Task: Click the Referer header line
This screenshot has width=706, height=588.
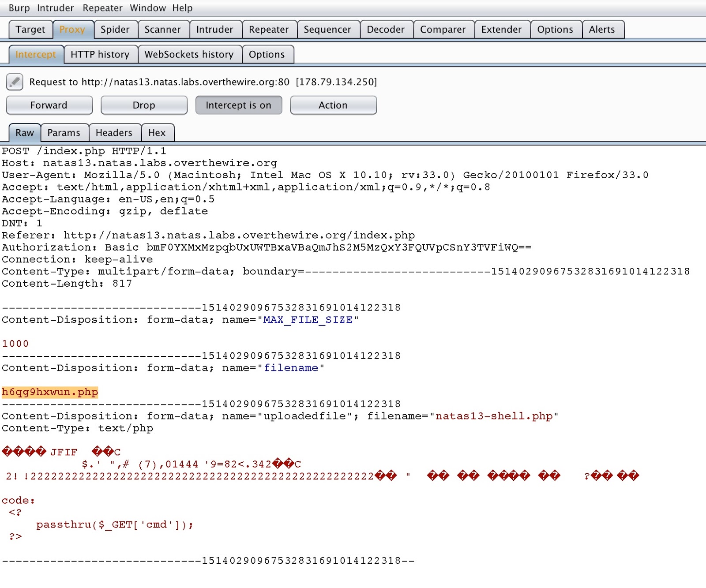Action: pyautogui.click(x=208, y=235)
